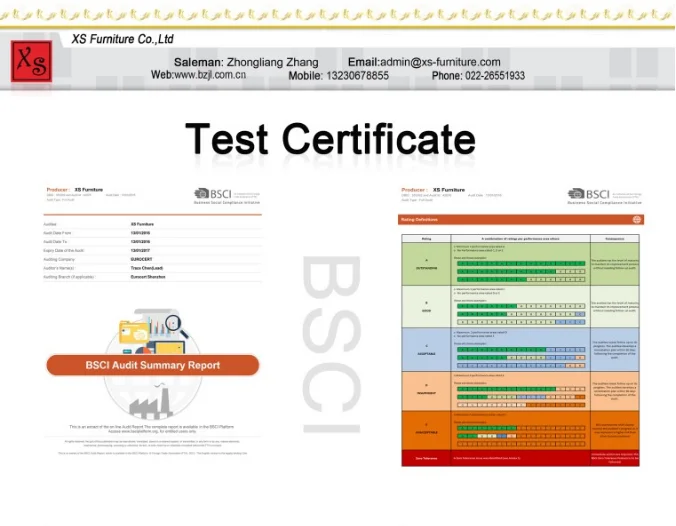The width and height of the screenshot is (676, 526).
Task: Click the Outstanding rating green row
Action: tap(520, 264)
